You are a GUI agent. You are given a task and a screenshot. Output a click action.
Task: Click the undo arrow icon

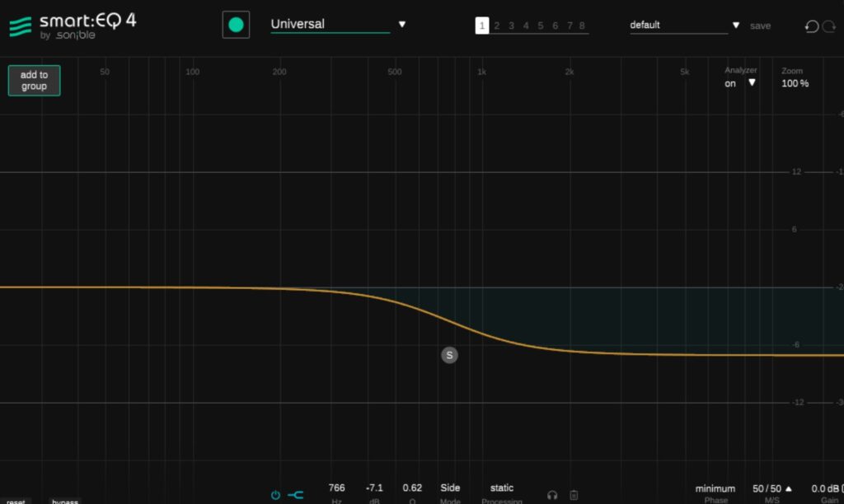[x=812, y=26]
